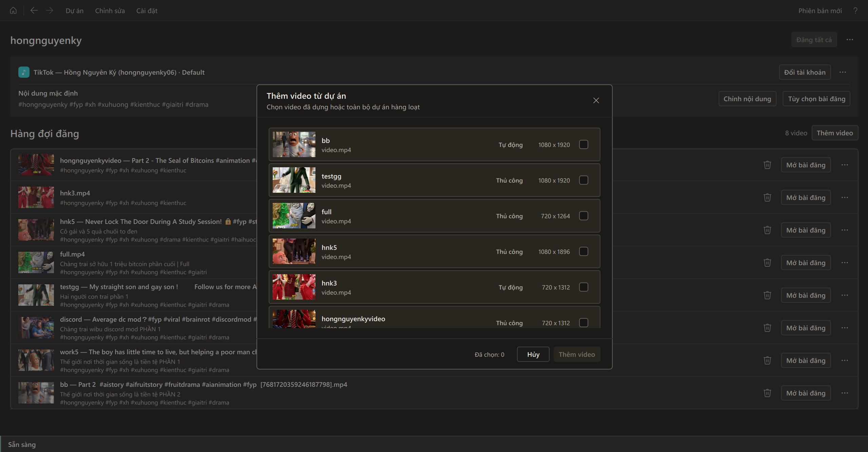Open more menu for bb Part 2 row
This screenshot has width=868, height=452.
point(845,393)
